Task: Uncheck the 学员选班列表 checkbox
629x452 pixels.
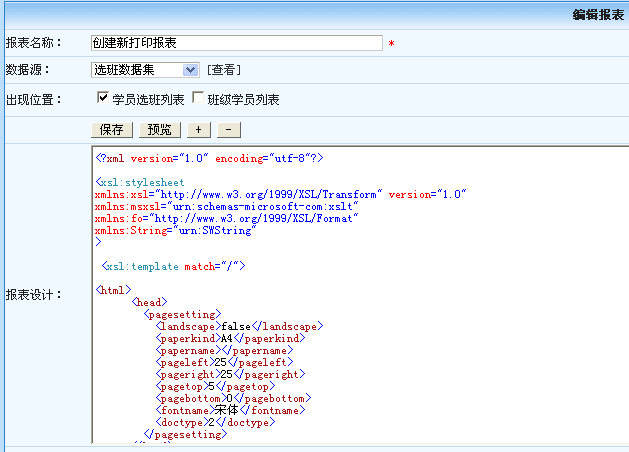Action: click(103, 98)
